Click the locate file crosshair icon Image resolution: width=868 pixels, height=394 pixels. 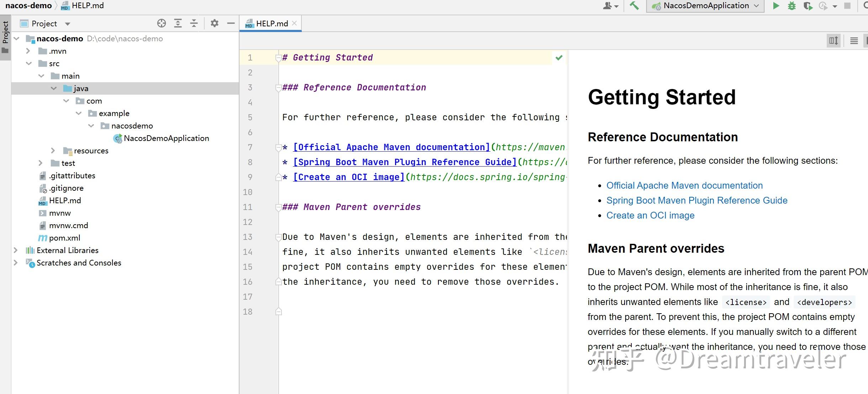pyautogui.click(x=162, y=23)
